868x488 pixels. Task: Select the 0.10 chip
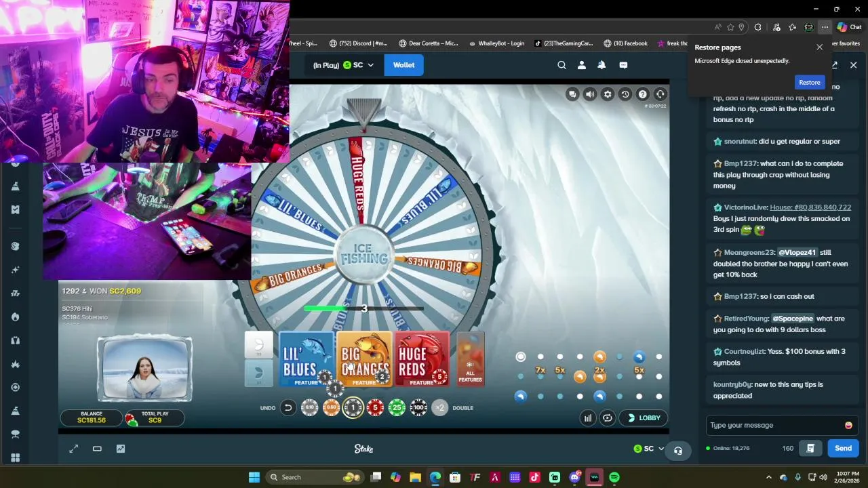coord(309,407)
